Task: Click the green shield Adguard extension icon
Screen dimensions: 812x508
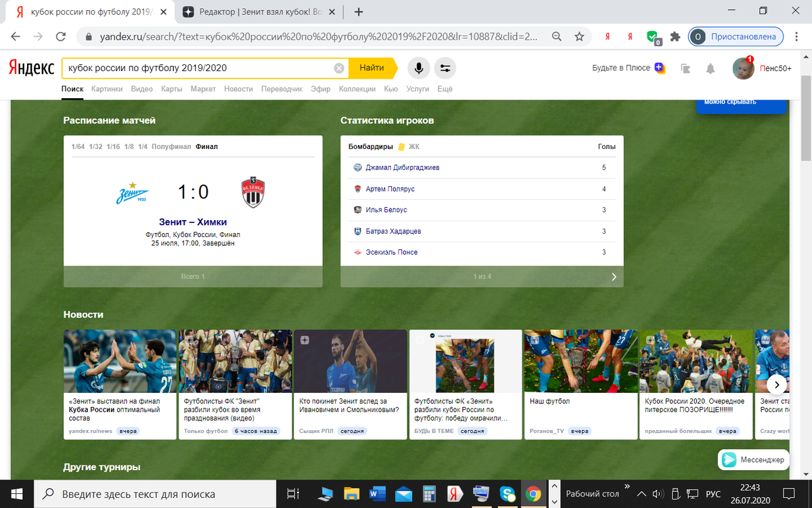Action: coord(652,37)
